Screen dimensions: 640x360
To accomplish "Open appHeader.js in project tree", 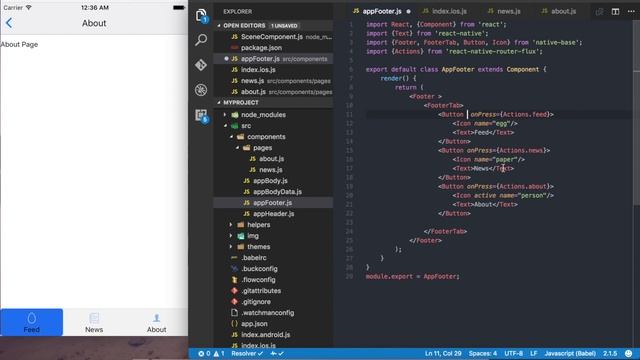I will (x=273, y=214).
